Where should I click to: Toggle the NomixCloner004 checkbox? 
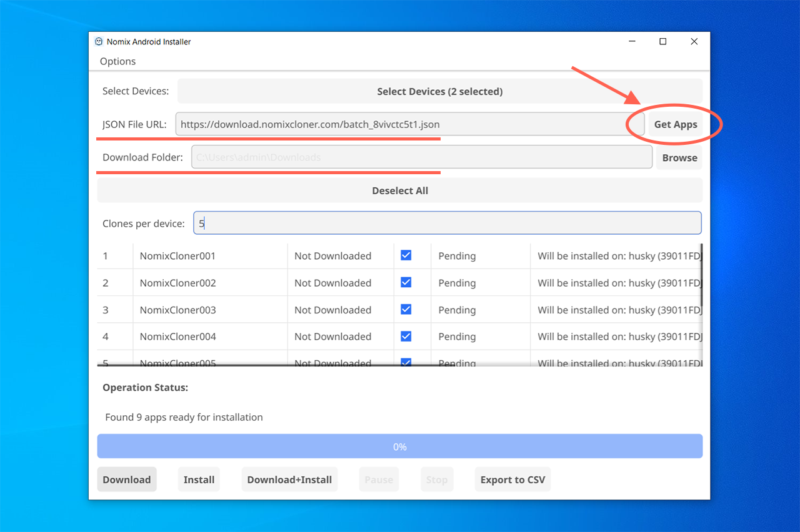click(x=406, y=336)
